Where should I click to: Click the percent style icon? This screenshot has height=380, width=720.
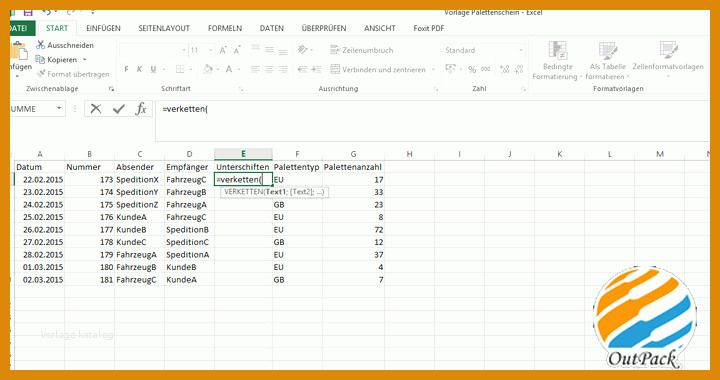[x=472, y=69]
